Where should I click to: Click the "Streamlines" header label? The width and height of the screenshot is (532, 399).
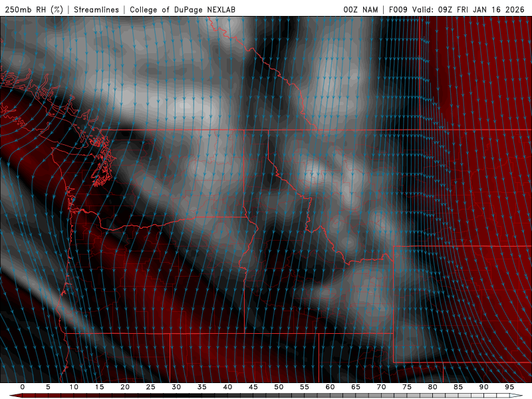click(x=96, y=9)
